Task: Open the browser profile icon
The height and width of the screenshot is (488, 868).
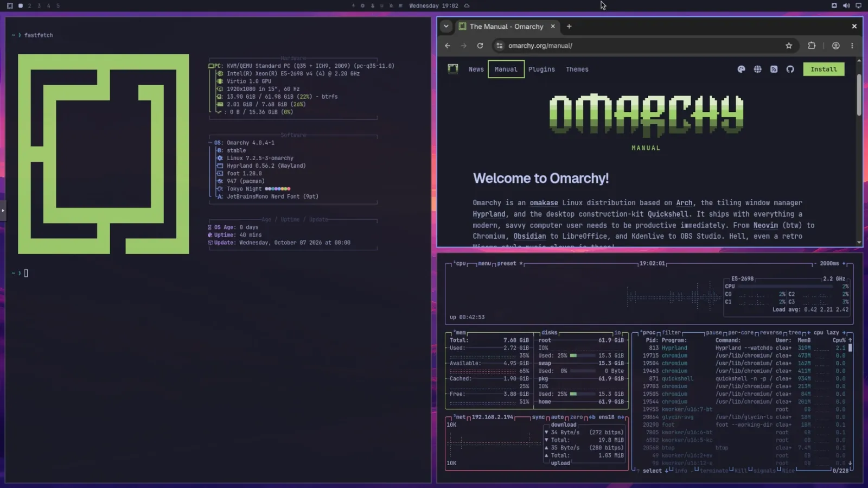Action: (836, 46)
